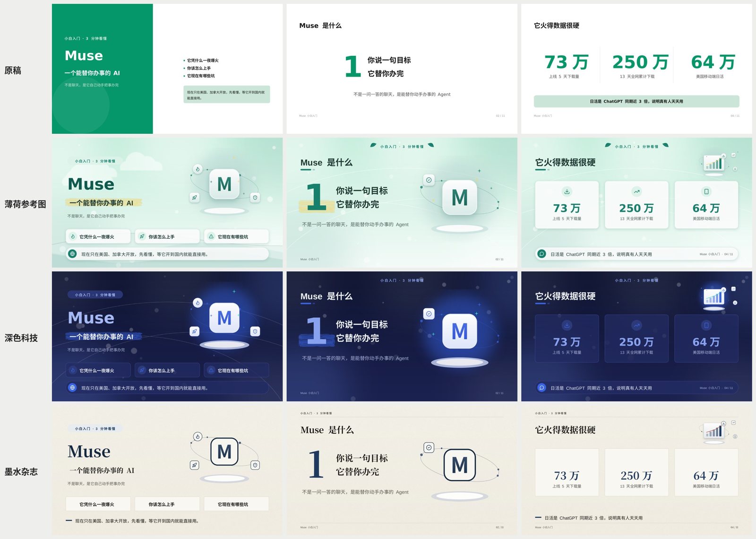The image size is (756, 539).
Task: Open the 原稿 row's Muse 是什么 slide thumbnail
Action: click(x=402, y=69)
